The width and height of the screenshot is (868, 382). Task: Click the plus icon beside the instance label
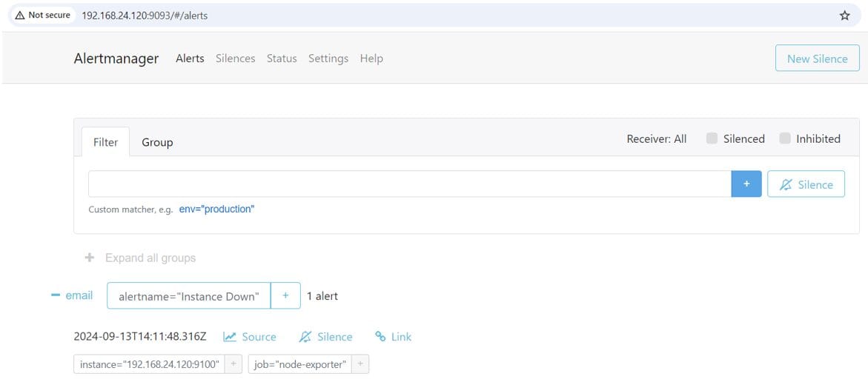(233, 364)
